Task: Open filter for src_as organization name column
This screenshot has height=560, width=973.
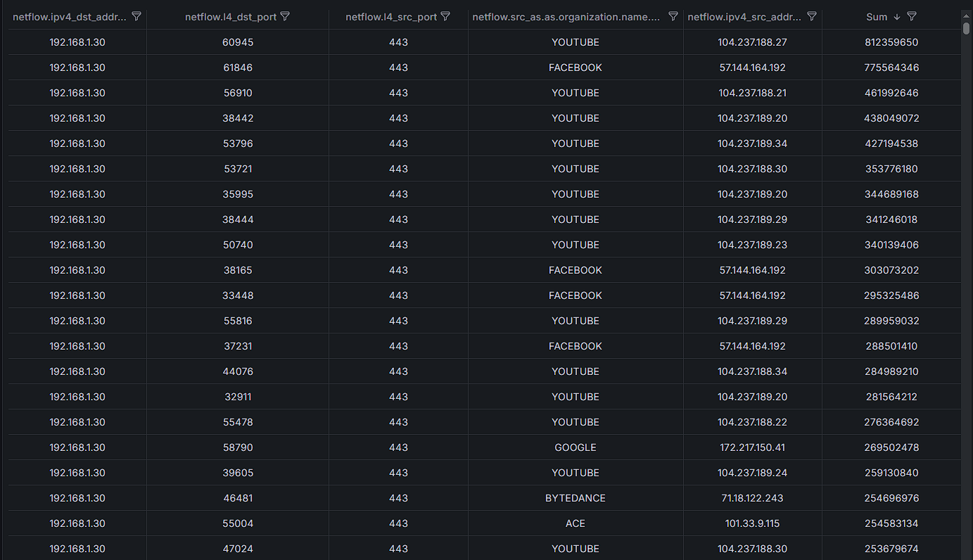Action: coord(673,16)
